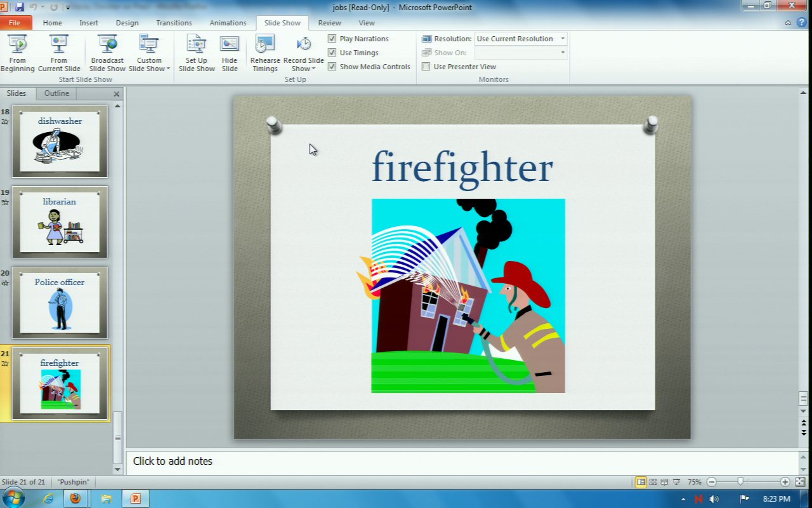Image resolution: width=812 pixels, height=508 pixels.
Task: Open the File menu button
Action: coord(15,23)
